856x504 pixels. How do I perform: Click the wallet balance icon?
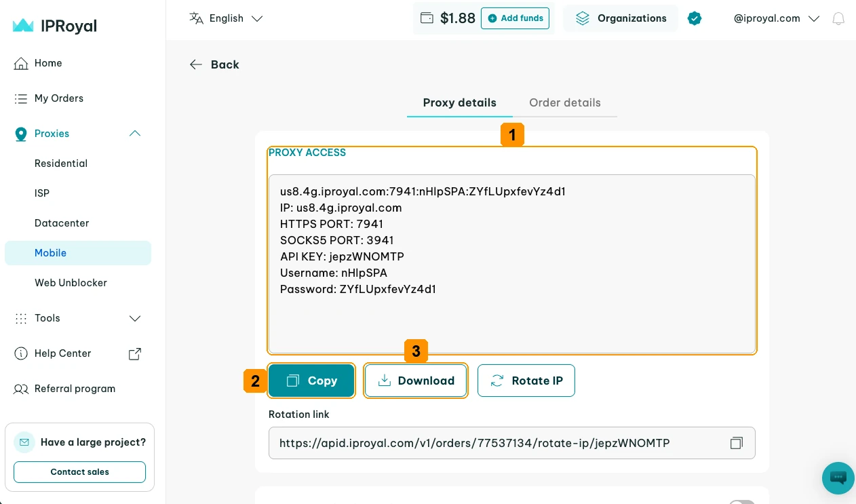[x=427, y=18]
